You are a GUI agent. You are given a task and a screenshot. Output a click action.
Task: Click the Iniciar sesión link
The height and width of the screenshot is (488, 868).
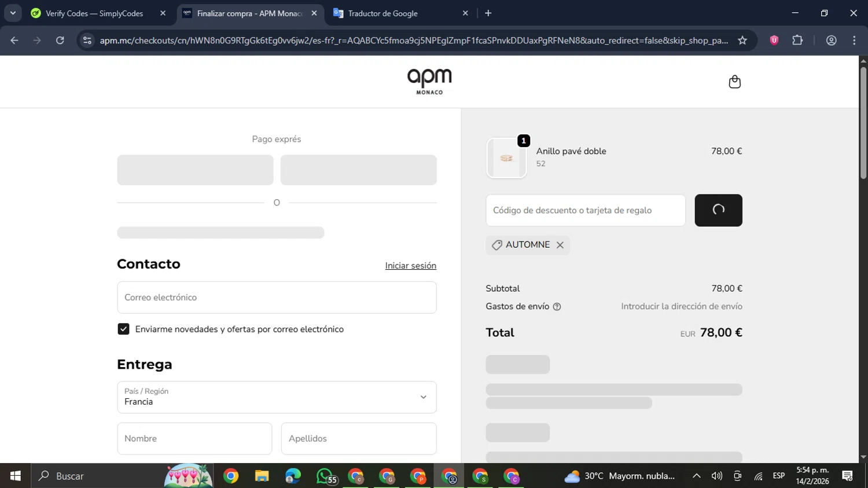[x=411, y=266]
